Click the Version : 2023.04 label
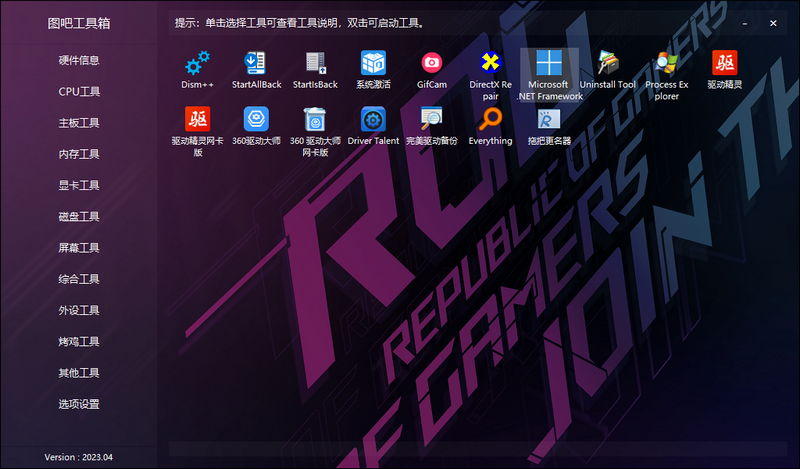The image size is (800, 469). (x=79, y=457)
